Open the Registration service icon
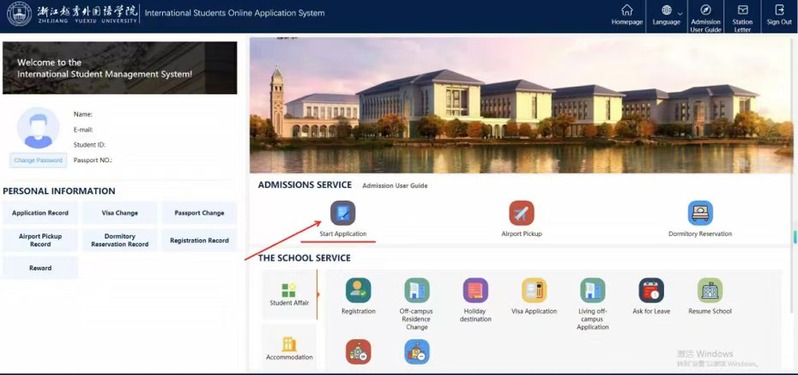 [358, 291]
